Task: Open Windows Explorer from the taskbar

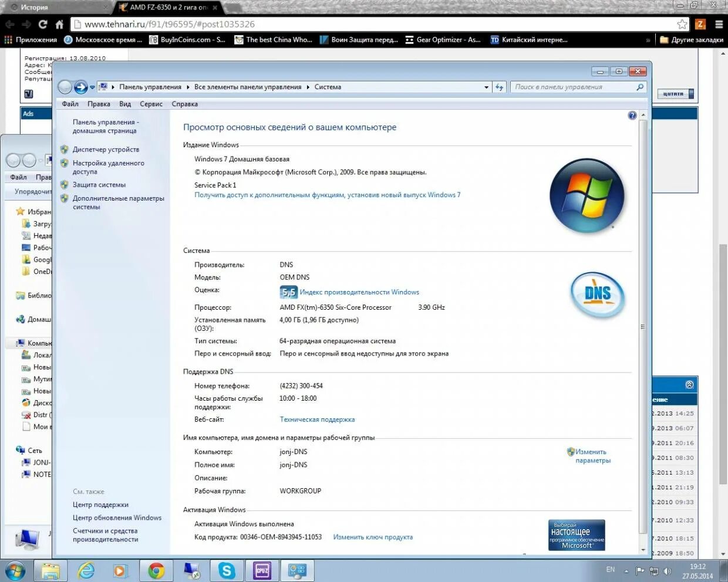Action: point(50,571)
